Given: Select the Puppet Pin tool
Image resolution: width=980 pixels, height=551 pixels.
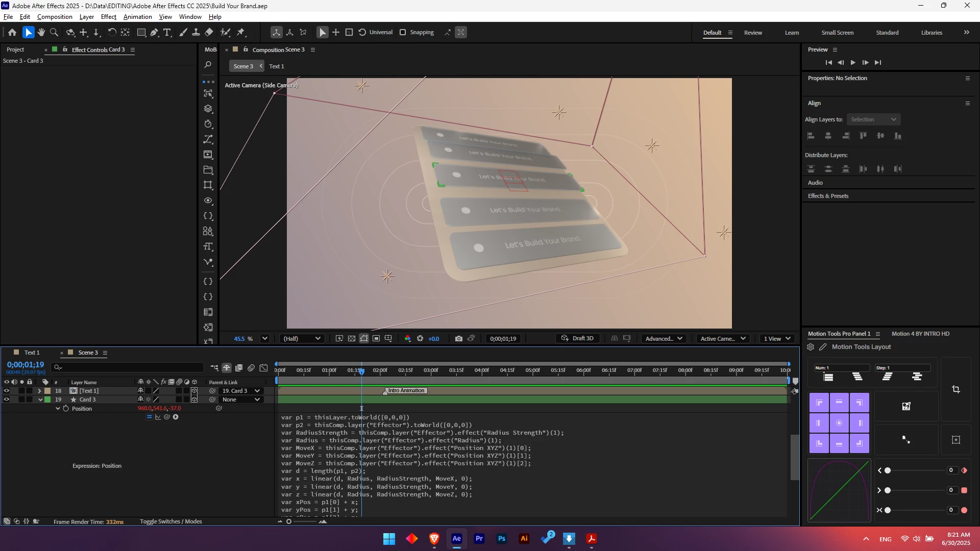Looking at the screenshot, I should pyautogui.click(x=241, y=33).
